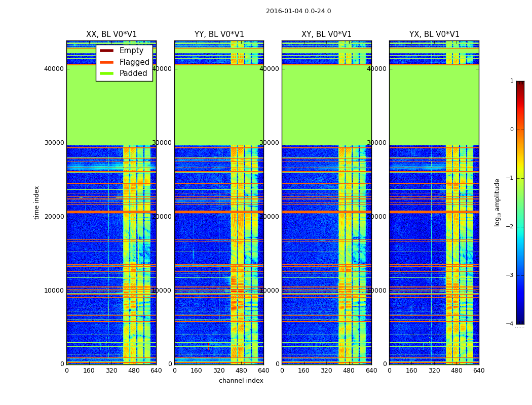This screenshot has width=532, height=405.
Task: Click the YX, BL V0*V1 subplot title
Action: [434, 34]
